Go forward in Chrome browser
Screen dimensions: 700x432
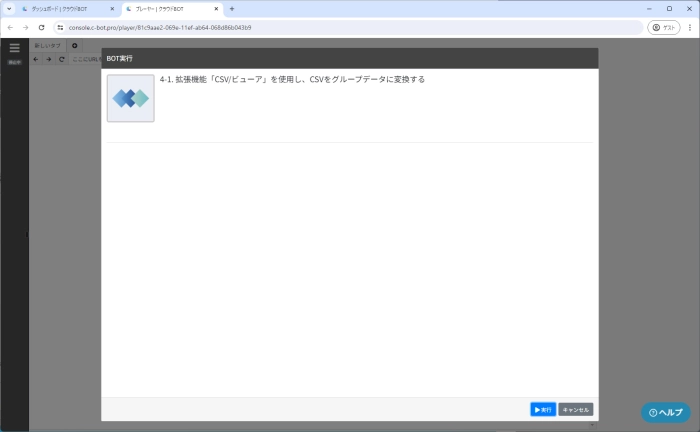point(26,27)
